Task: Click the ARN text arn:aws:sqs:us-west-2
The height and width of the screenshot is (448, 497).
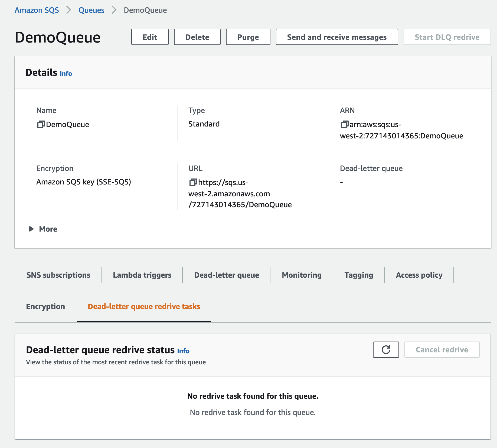Action: [402, 130]
